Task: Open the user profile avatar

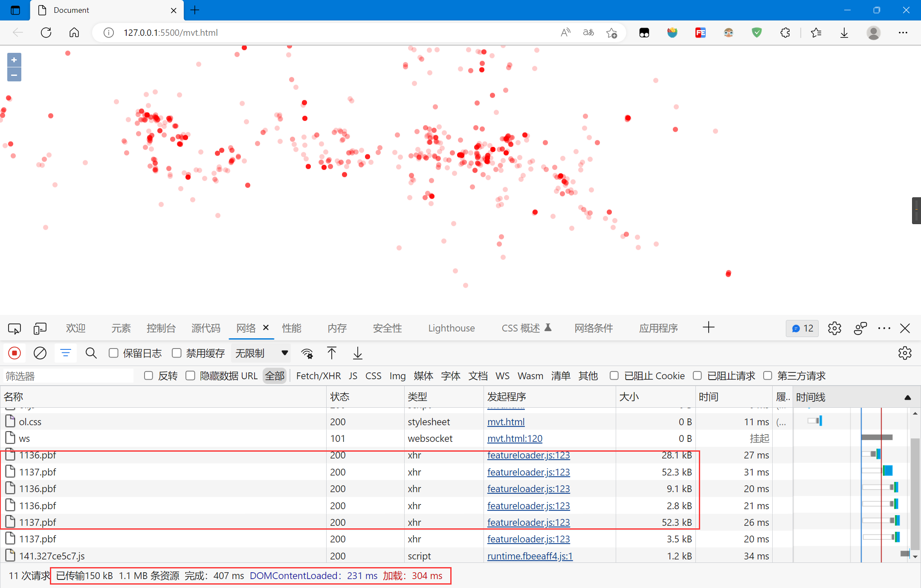Action: pyautogui.click(x=873, y=32)
